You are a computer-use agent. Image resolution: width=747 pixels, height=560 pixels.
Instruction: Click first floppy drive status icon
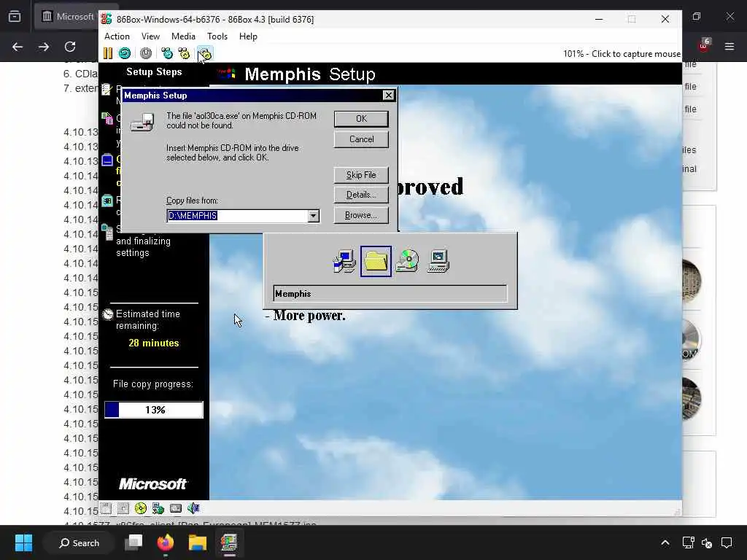pos(106,508)
